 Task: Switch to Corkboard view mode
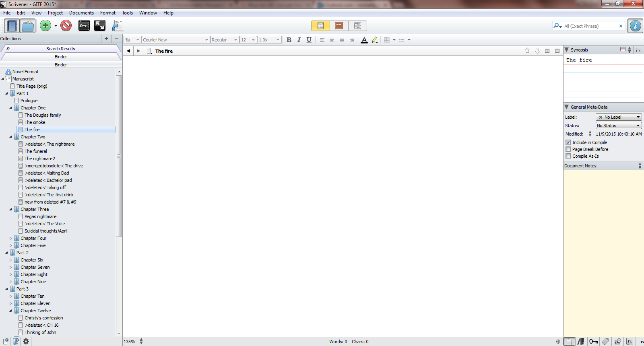coord(339,26)
